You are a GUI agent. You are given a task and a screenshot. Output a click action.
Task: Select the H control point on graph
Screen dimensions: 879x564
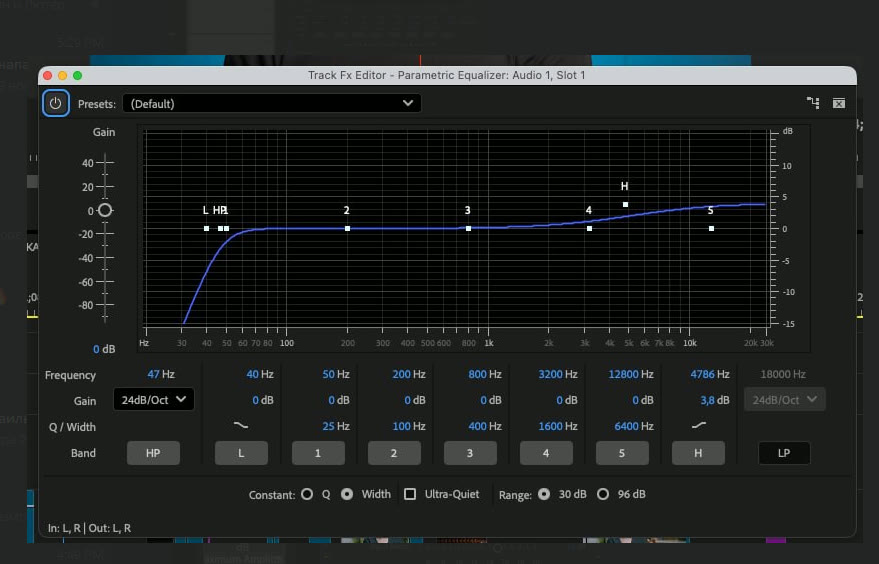pyautogui.click(x=626, y=205)
